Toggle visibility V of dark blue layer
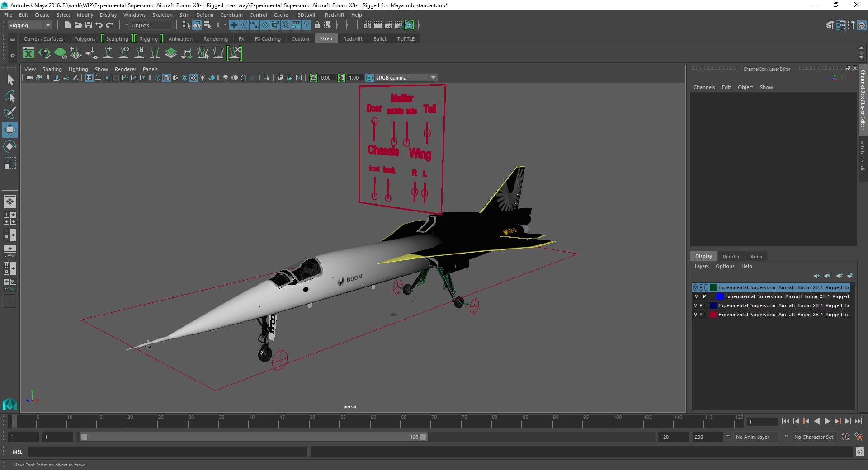The width and height of the screenshot is (868, 470). pyautogui.click(x=696, y=305)
